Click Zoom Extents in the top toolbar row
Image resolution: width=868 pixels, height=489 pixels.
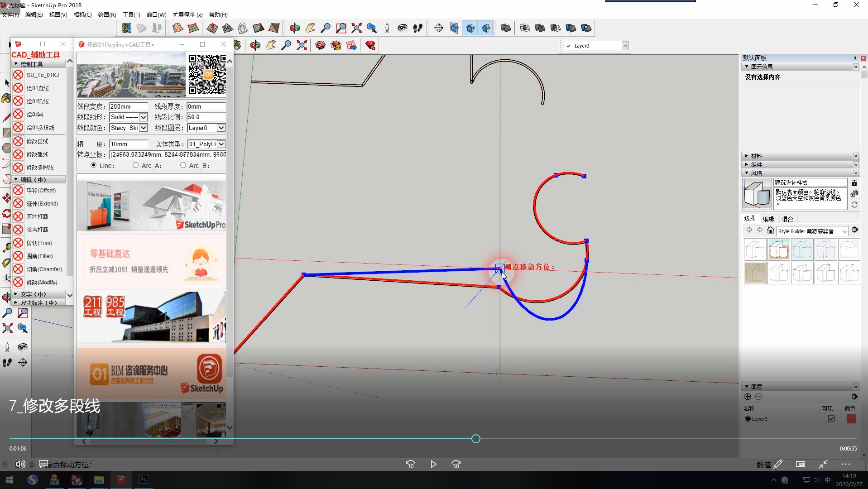tap(356, 28)
